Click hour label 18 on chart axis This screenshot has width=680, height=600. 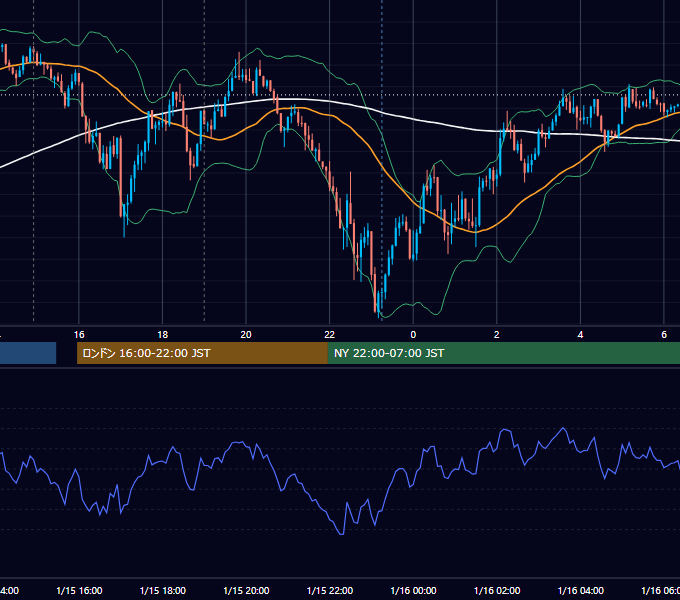162,334
